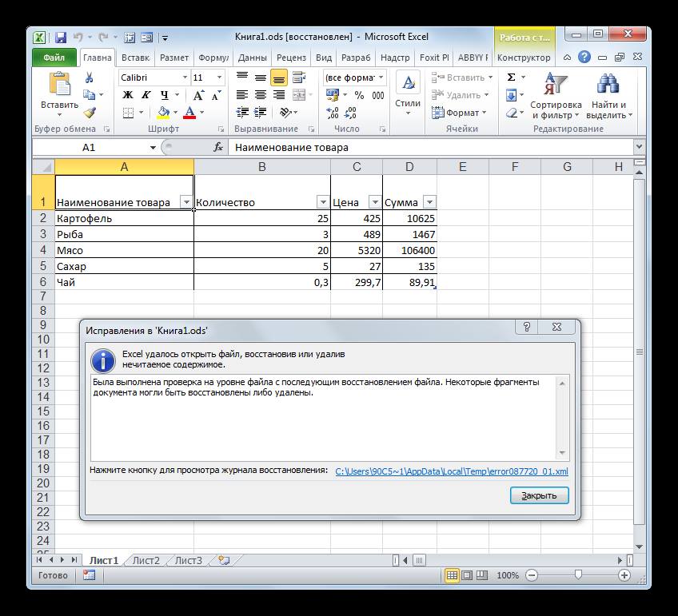Click Increase indent icon

(261, 113)
